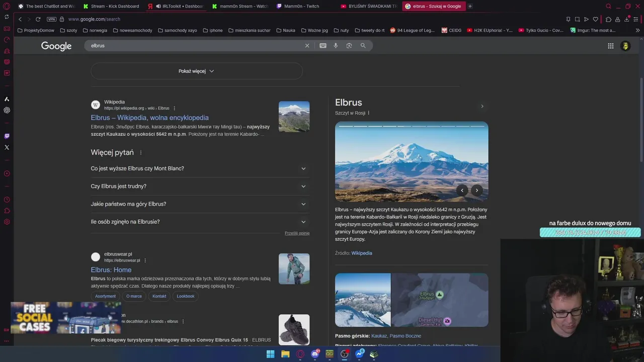The height and width of the screenshot is (362, 644).
Task: Switch to 'The best ChatBot' tab
Action: coord(46,6)
